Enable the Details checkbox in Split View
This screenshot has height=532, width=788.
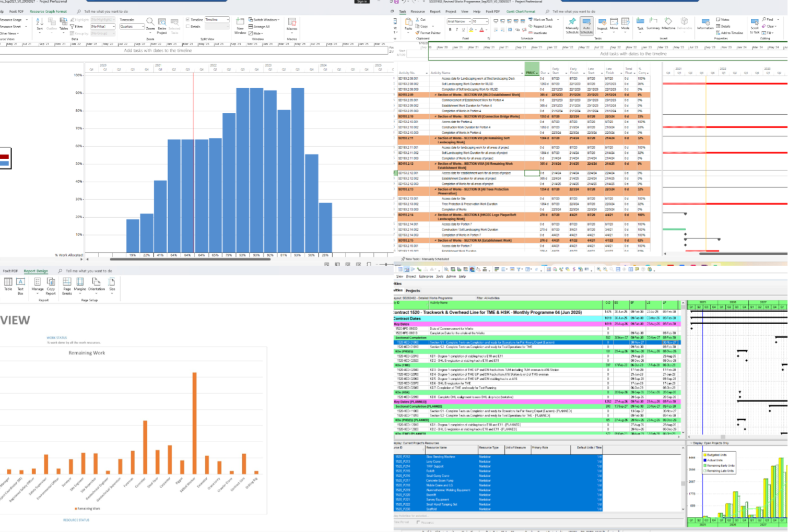188,27
